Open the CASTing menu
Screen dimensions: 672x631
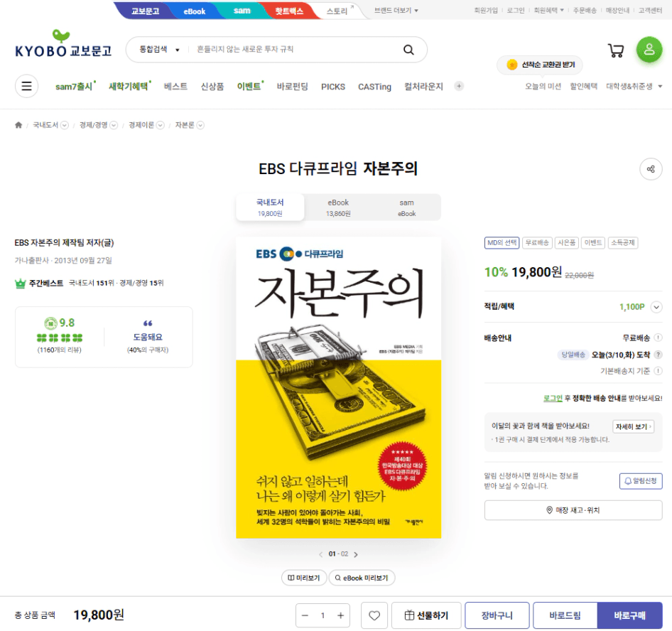click(x=374, y=87)
